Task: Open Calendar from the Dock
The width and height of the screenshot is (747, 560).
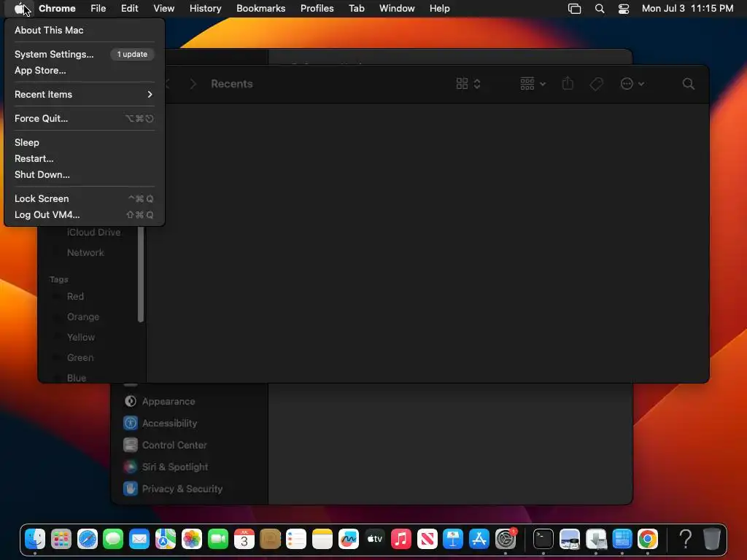Action: pyautogui.click(x=244, y=539)
